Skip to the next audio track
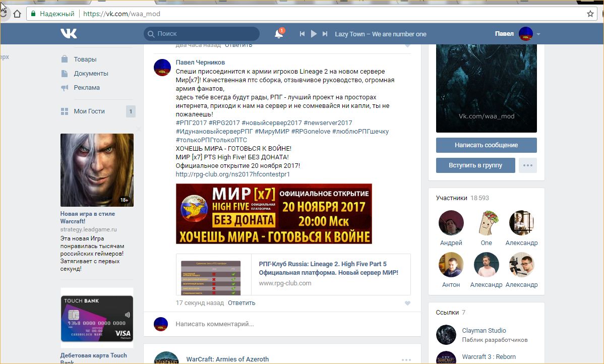 (x=325, y=34)
